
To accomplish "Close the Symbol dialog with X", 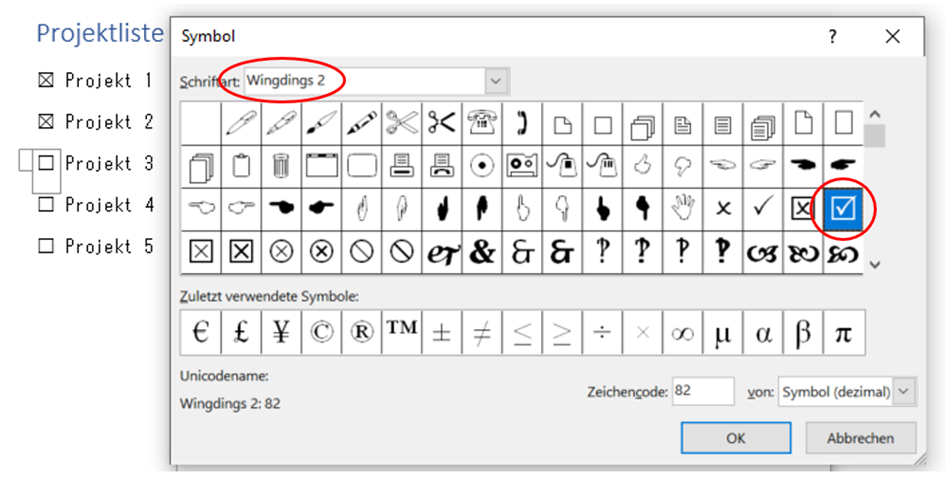I will point(893,37).
